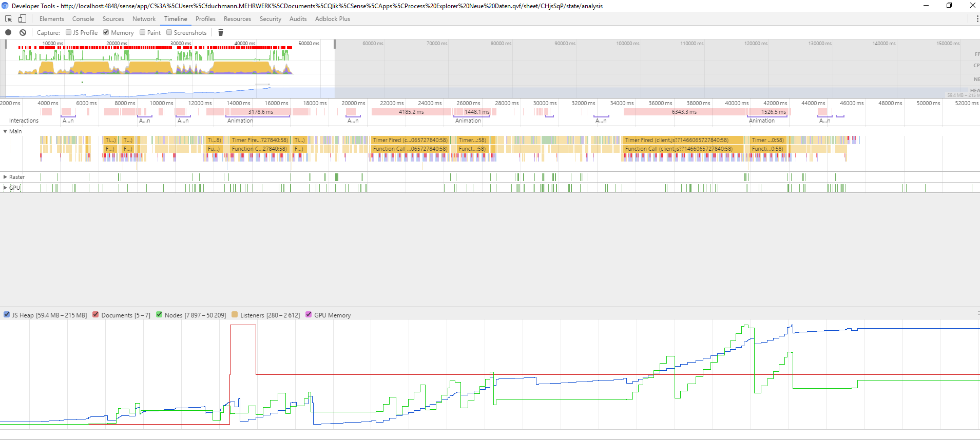Click the overview at the 100000 ms mark
980x440 pixels.
tap(628, 44)
